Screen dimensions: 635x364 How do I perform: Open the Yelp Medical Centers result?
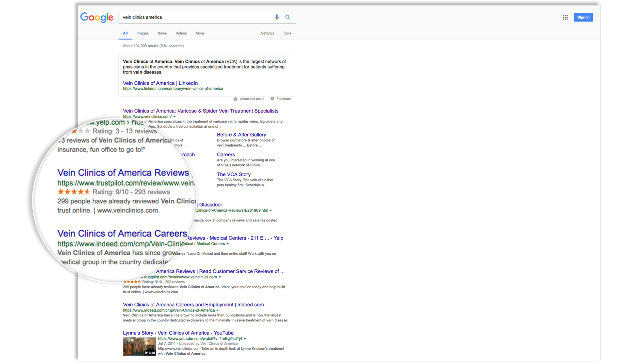235,238
